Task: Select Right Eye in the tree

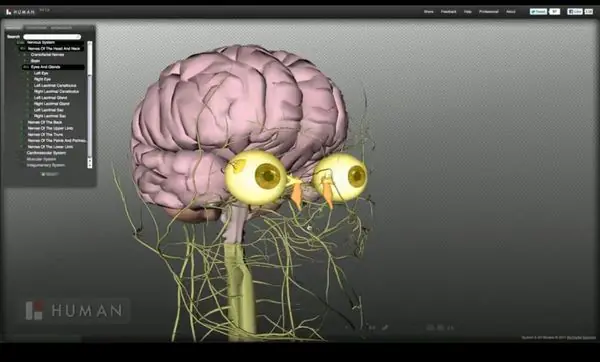Action: coord(42,79)
